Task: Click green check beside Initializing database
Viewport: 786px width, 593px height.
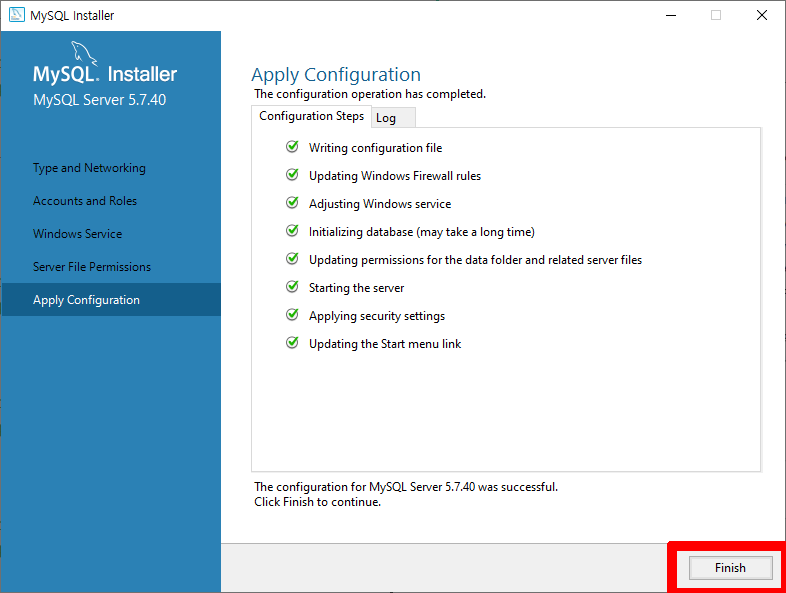Action: click(292, 231)
